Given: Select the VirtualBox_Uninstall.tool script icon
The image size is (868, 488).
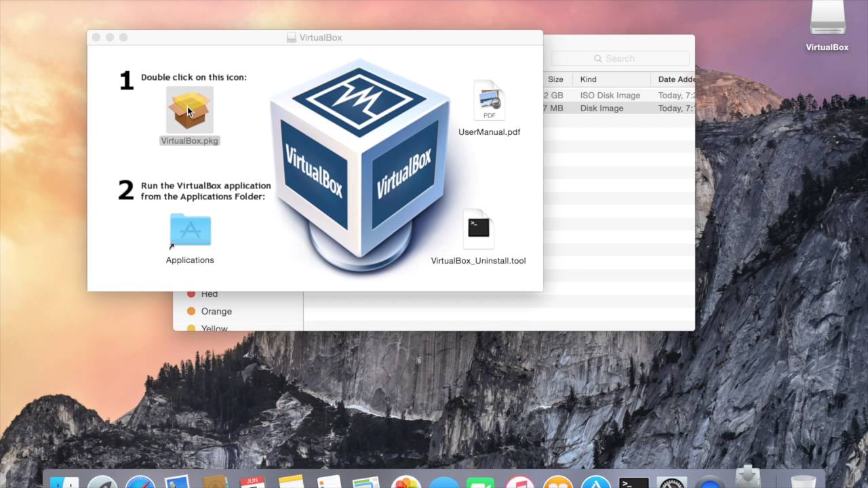Looking at the screenshot, I should click(479, 229).
